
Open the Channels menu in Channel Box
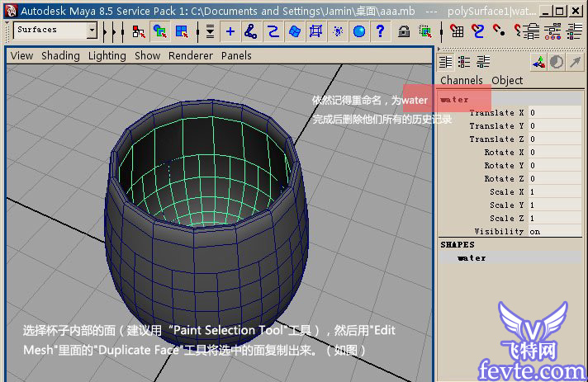tap(461, 80)
